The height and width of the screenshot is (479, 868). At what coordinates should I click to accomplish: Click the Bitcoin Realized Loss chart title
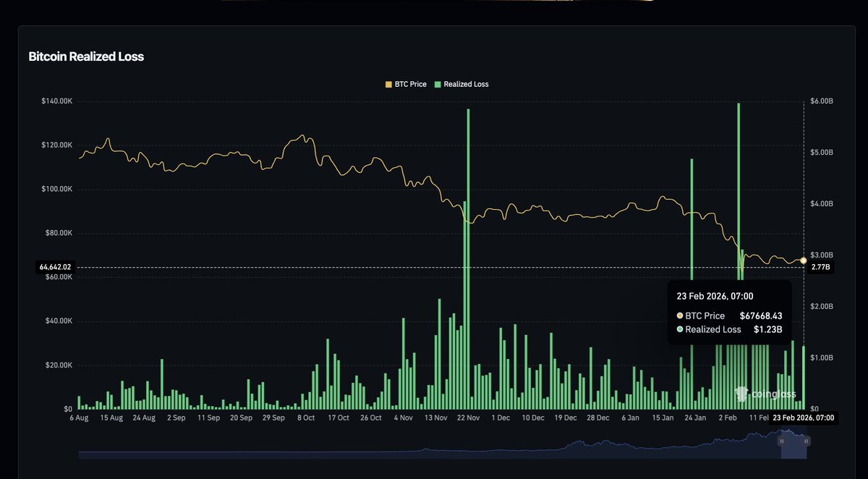pyautogui.click(x=86, y=56)
